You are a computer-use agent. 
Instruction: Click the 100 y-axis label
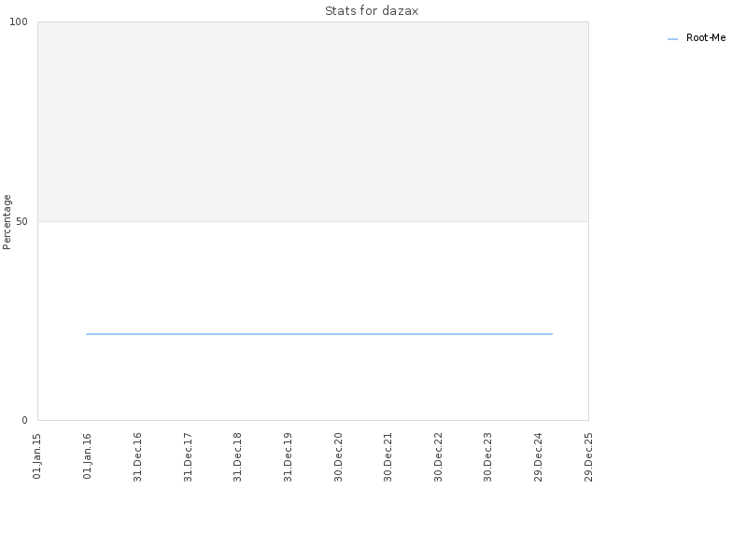pyautogui.click(x=19, y=21)
